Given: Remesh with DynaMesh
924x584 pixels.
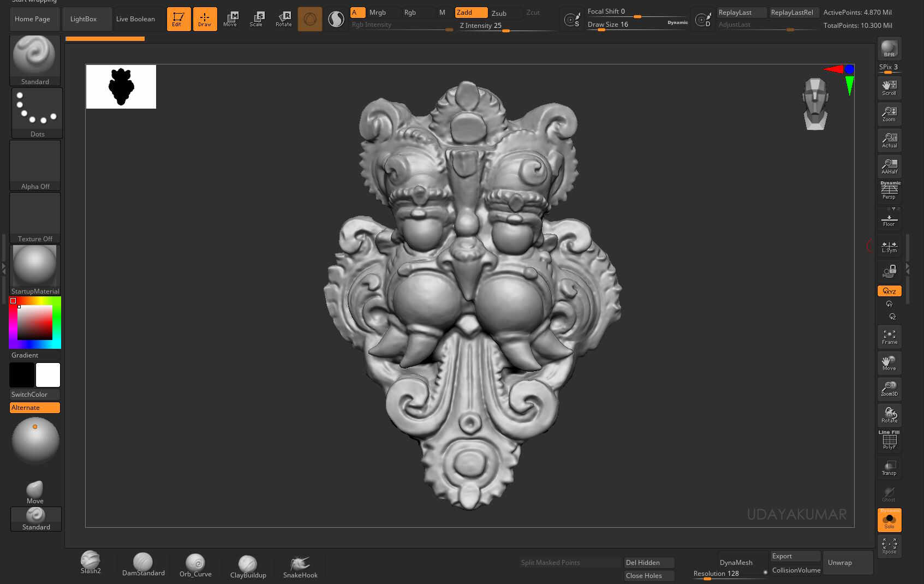Looking at the screenshot, I should tap(736, 562).
